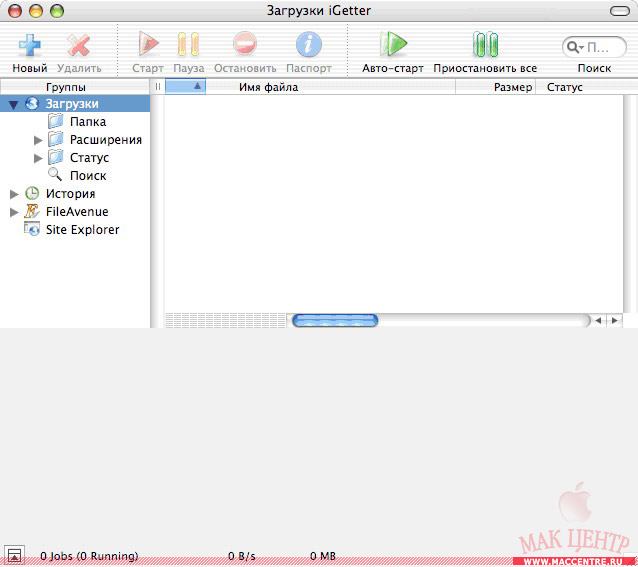Image resolution: width=638 pixels, height=567 pixels.
Task: Open Site Explorer in sidebar
Action: (x=71, y=229)
